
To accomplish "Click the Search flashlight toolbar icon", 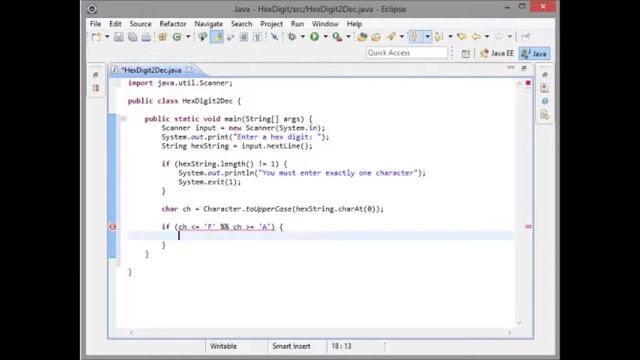I will coord(391,37).
